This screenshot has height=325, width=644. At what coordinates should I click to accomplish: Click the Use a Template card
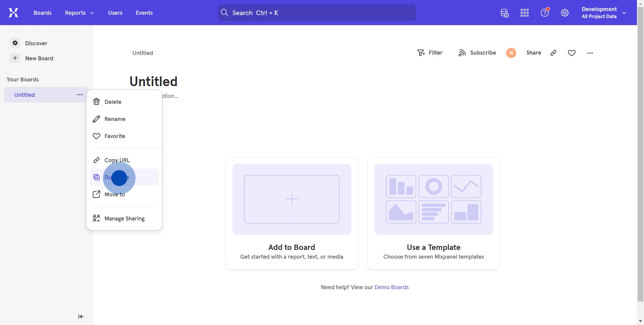(433, 213)
